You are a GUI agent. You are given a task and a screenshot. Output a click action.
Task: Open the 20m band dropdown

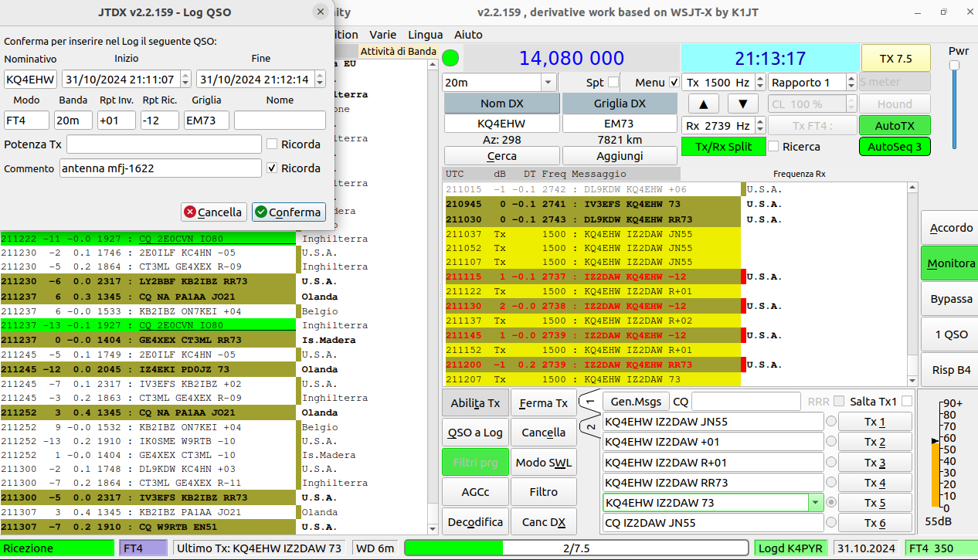point(499,83)
